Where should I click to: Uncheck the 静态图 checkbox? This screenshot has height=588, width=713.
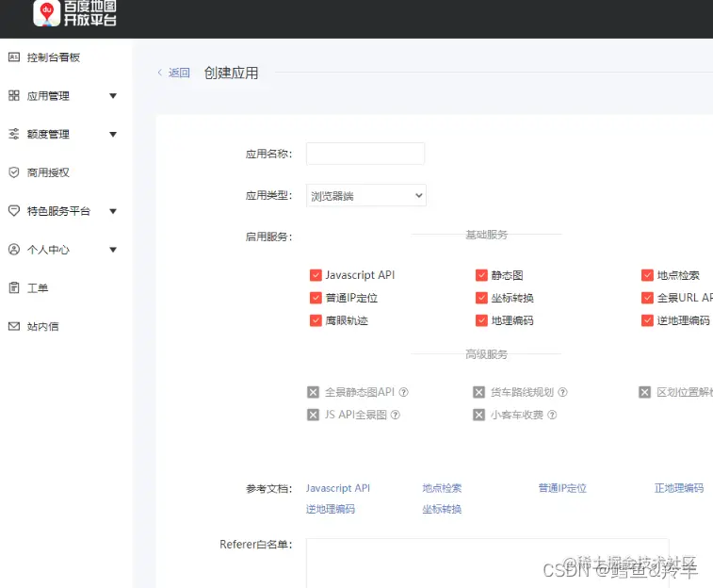click(481, 275)
